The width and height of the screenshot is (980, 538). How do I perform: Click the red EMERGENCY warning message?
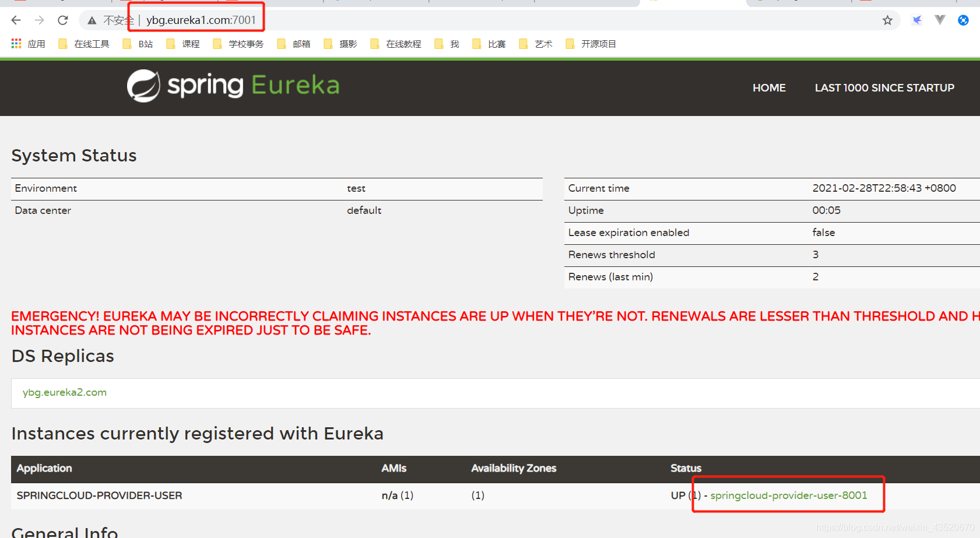point(496,323)
